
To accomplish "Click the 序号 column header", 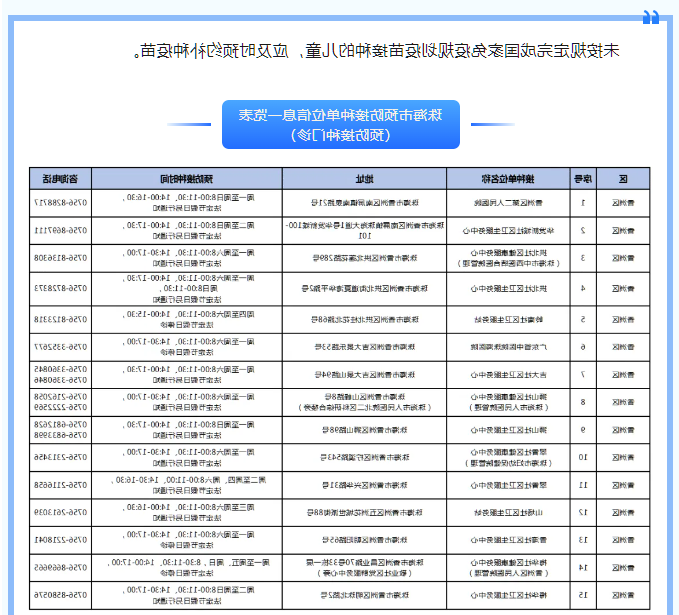I will (583, 179).
